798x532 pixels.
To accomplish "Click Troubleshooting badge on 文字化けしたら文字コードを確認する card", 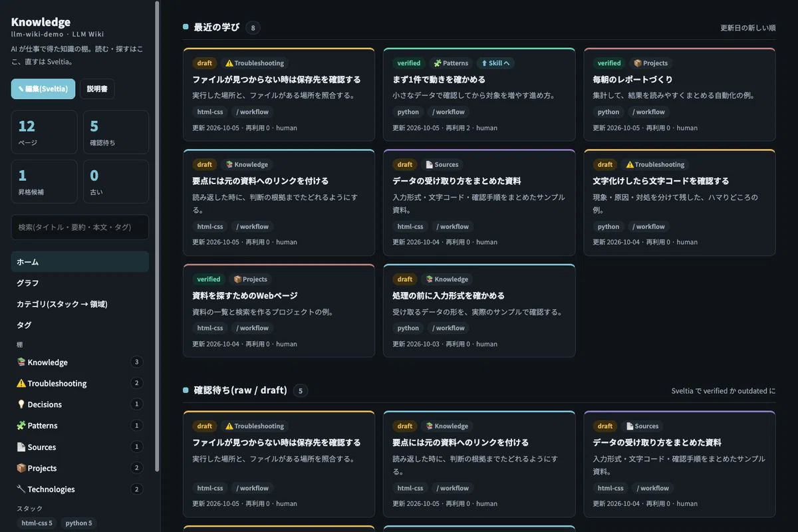I will [x=654, y=164].
